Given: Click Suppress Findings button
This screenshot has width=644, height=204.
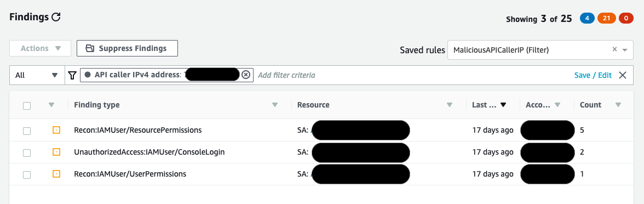Looking at the screenshot, I should click(x=127, y=48).
